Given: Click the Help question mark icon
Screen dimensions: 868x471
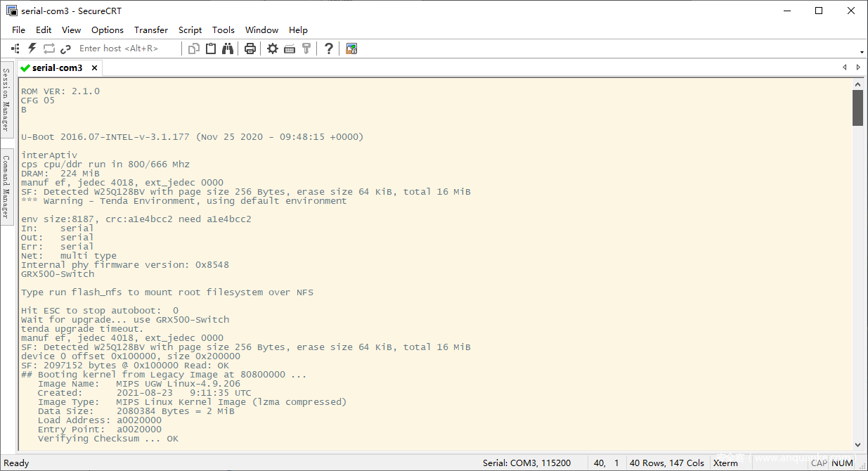Looking at the screenshot, I should coord(328,49).
